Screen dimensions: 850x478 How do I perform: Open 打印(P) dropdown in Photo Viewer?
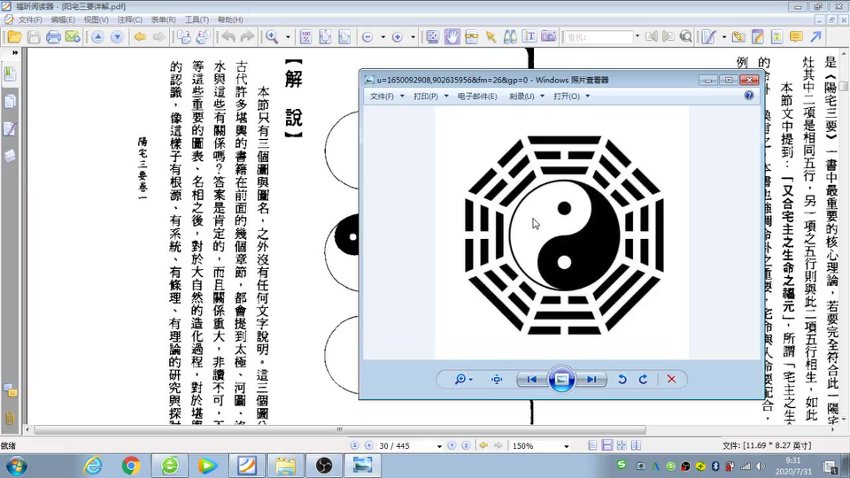tap(430, 96)
